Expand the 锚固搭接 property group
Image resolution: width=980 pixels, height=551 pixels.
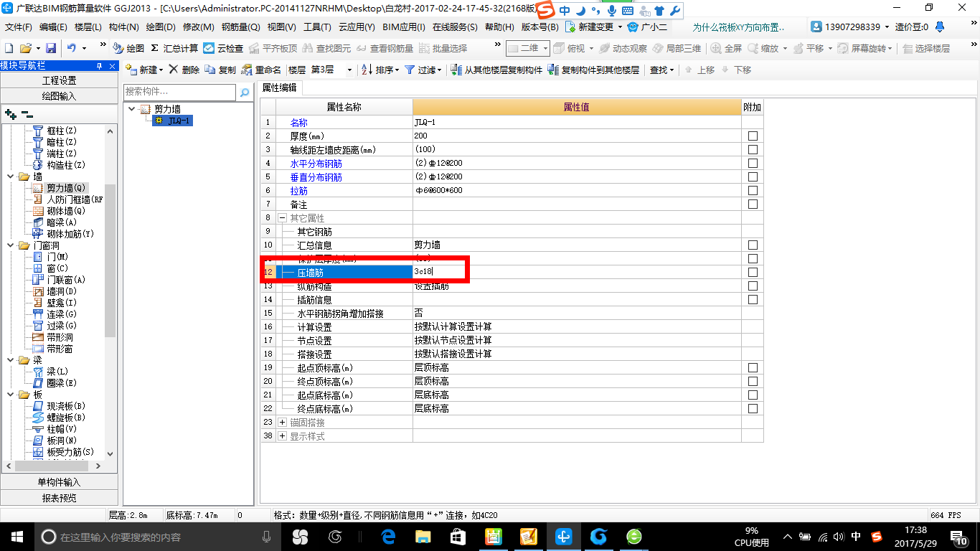tap(281, 422)
